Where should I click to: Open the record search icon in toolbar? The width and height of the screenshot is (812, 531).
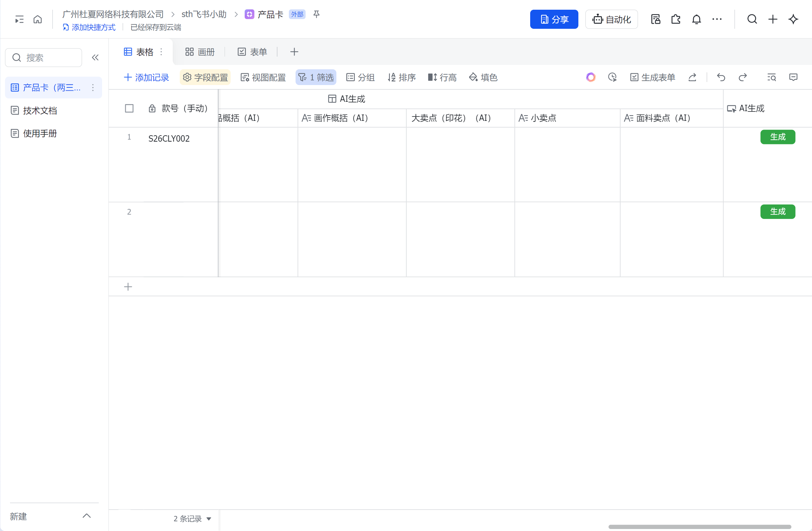(772, 77)
